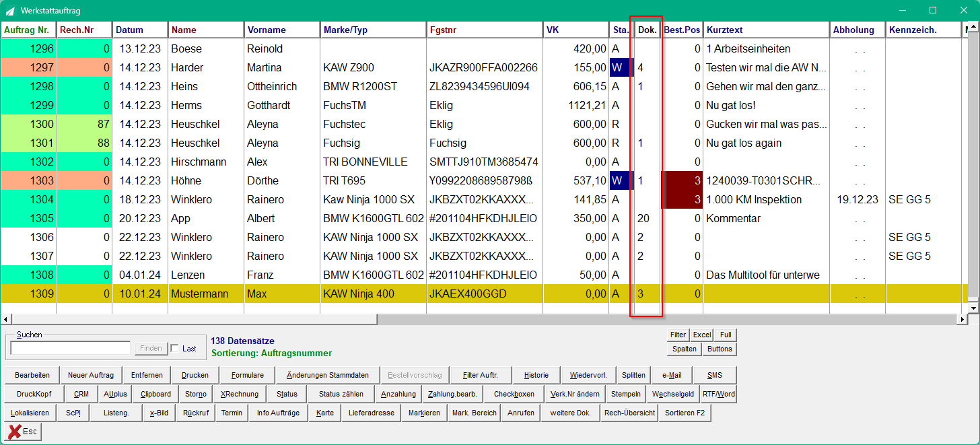Click the Wechselgeld button

[673, 394]
